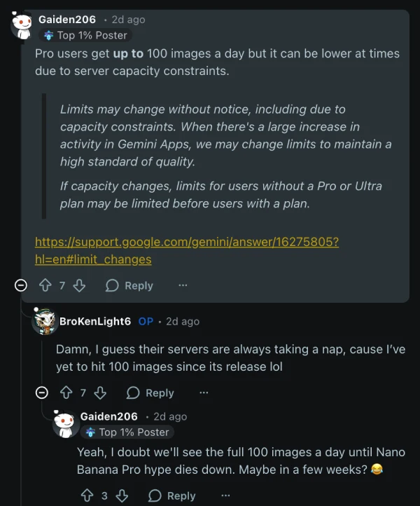Open the BroKenLight6 username link
The height and width of the screenshot is (506, 420).
point(95,321)
